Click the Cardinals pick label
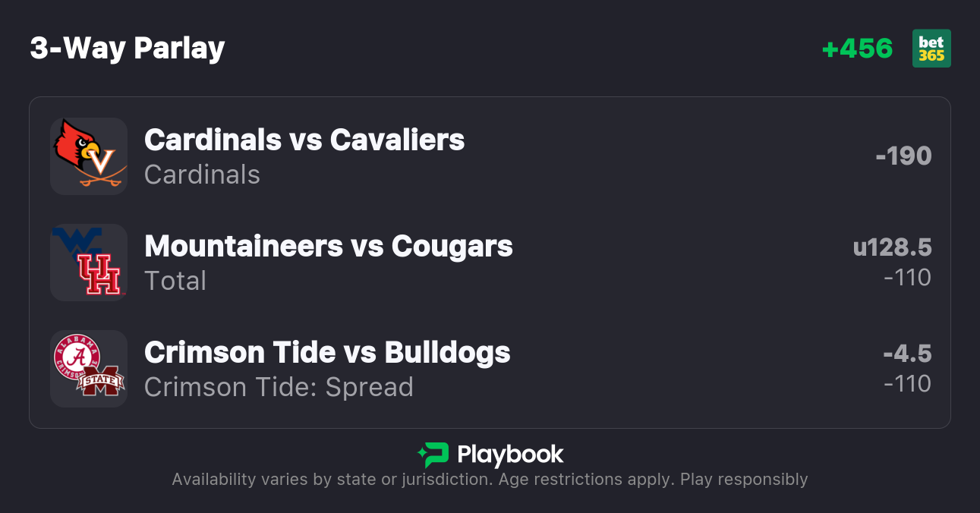The height and width of the screenshot is (513, 980). [202, 175]
